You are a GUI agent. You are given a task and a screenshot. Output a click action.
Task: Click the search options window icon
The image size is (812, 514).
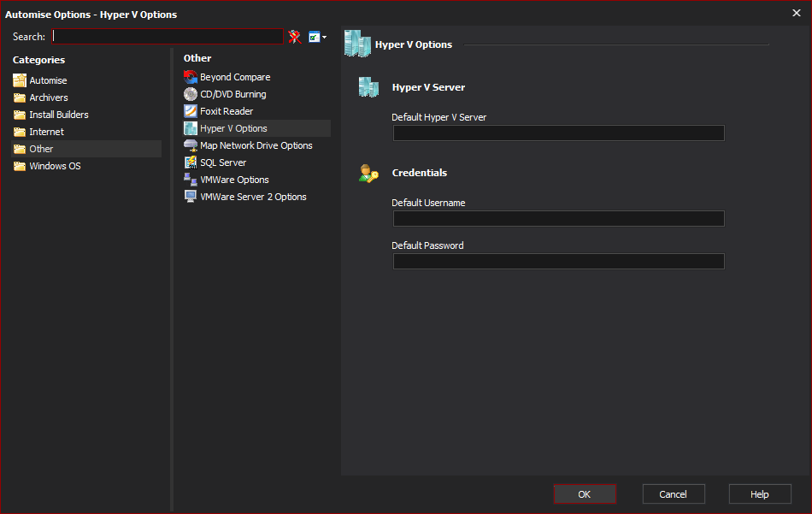(x=314, y=37)
